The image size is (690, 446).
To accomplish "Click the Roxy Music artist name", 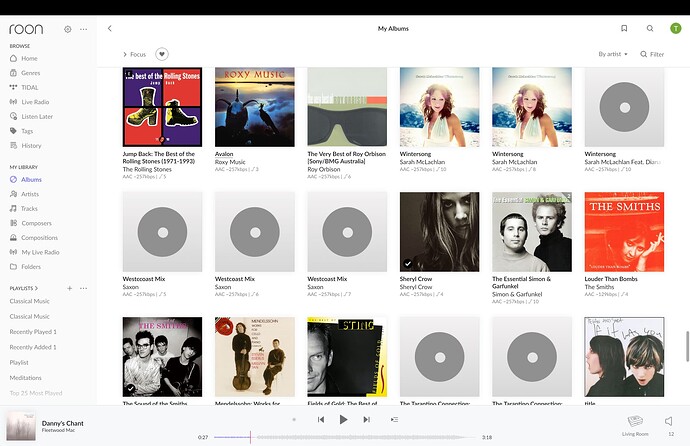I will click(x=230, y=162).
